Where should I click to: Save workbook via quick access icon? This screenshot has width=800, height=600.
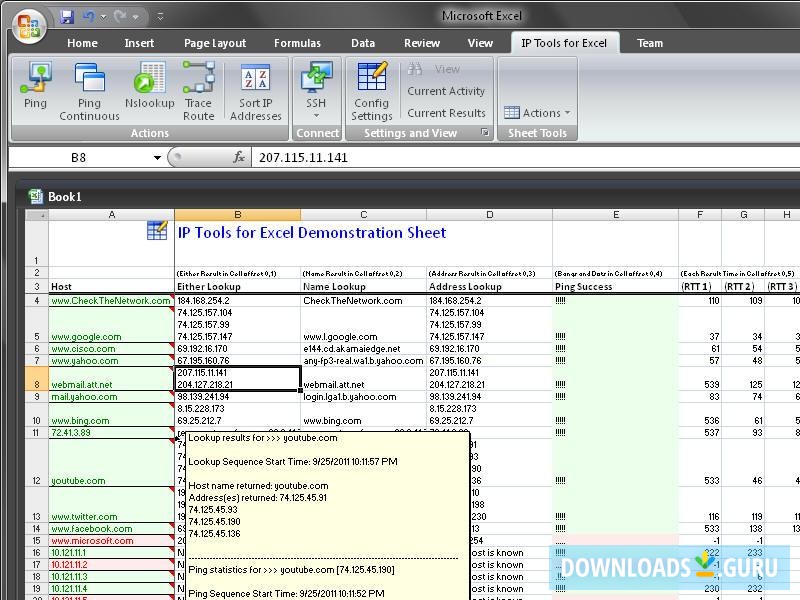pyautogui.click(x=67, y=17)
